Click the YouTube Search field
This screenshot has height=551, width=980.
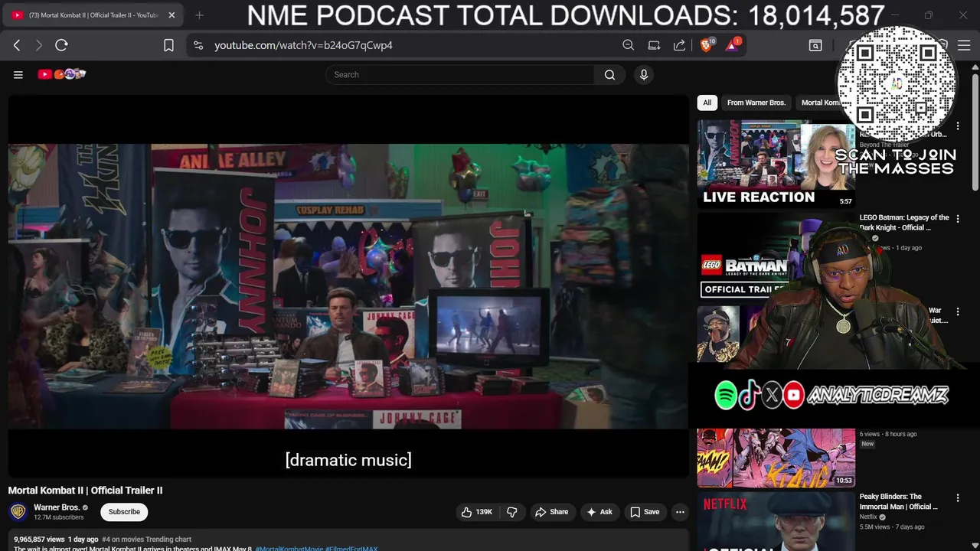459,74
